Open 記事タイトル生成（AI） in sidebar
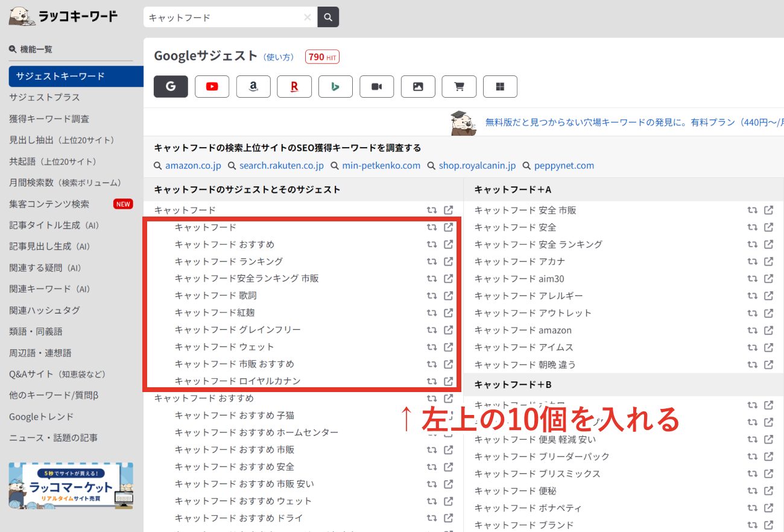The height and width of the screenshot is (532, 784). 54,225
